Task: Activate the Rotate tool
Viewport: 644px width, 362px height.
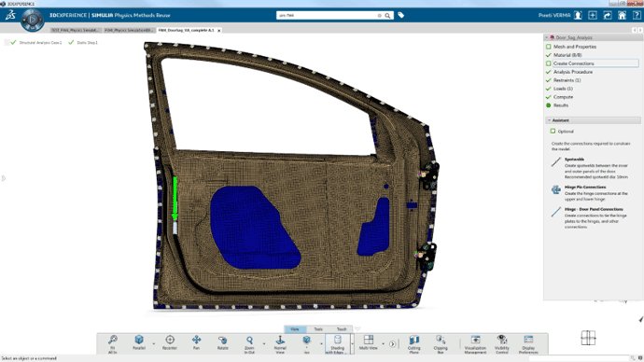Action: (x=223, y=342)
